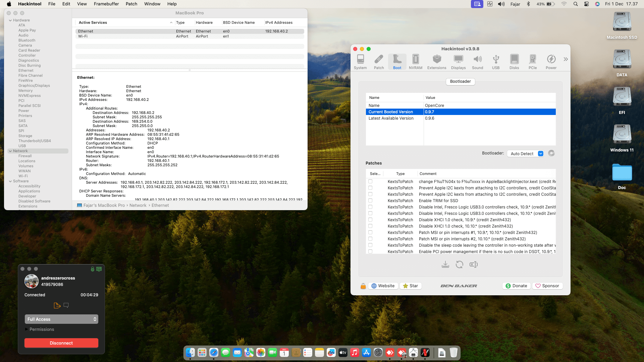The width and height of the screenshot is (644, 362).
Task: Click the refresh patches icon
Action: click(x=459, y=264)
